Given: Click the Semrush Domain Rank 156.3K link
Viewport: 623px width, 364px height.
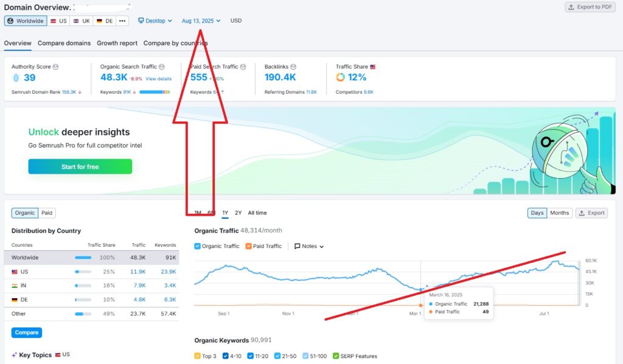Looking at the screenshot, I should pos(69,92).
